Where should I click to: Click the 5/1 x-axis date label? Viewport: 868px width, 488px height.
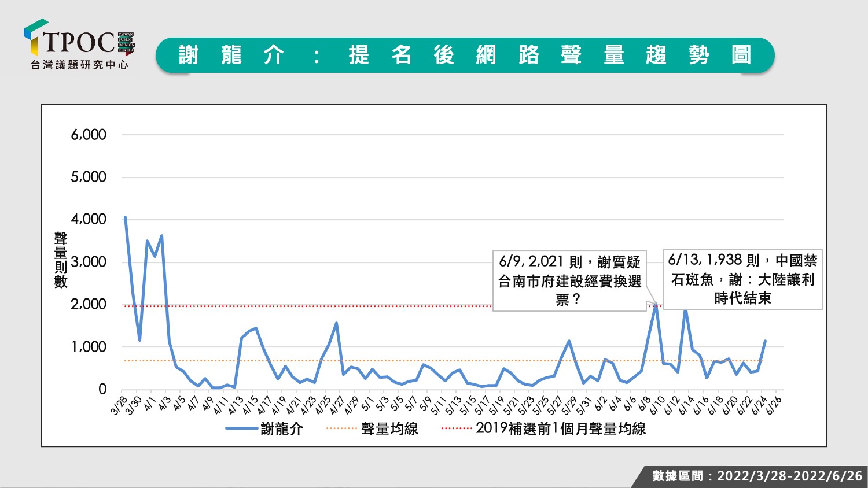point(366,404)
